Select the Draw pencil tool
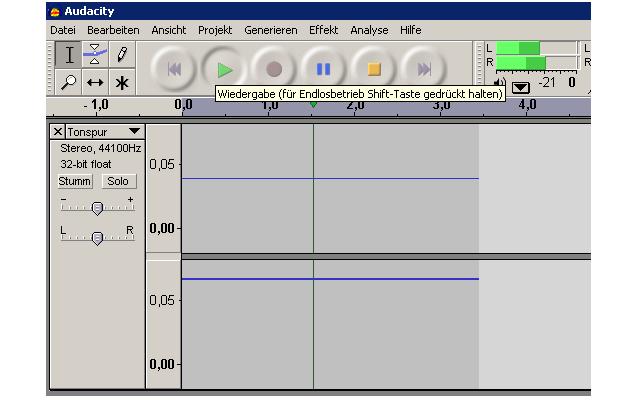 point(122,55)
